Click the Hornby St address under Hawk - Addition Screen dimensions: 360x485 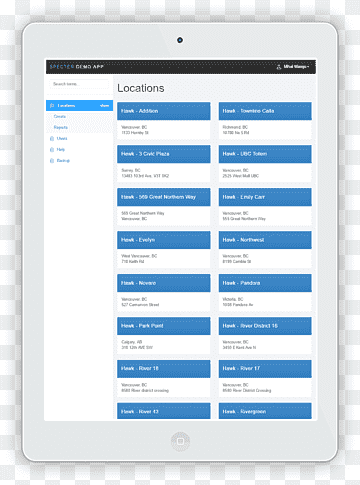click(135, 133)
